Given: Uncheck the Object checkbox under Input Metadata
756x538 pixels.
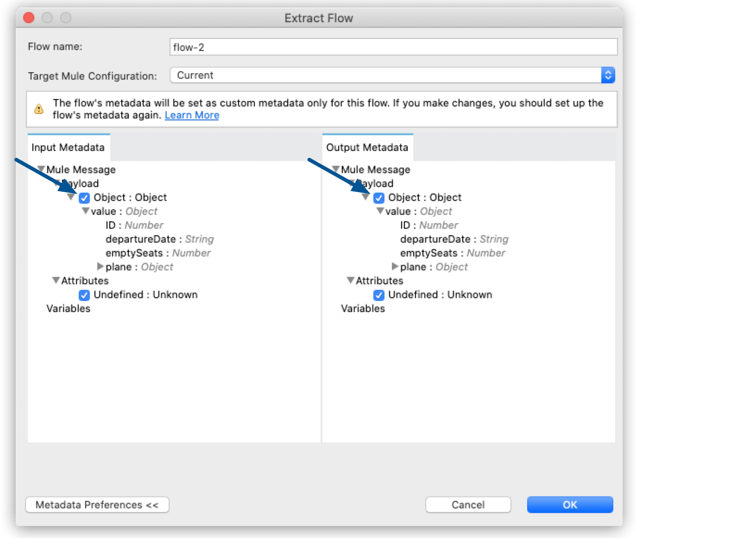Looking at the screenshot, I should pos(84,198).
